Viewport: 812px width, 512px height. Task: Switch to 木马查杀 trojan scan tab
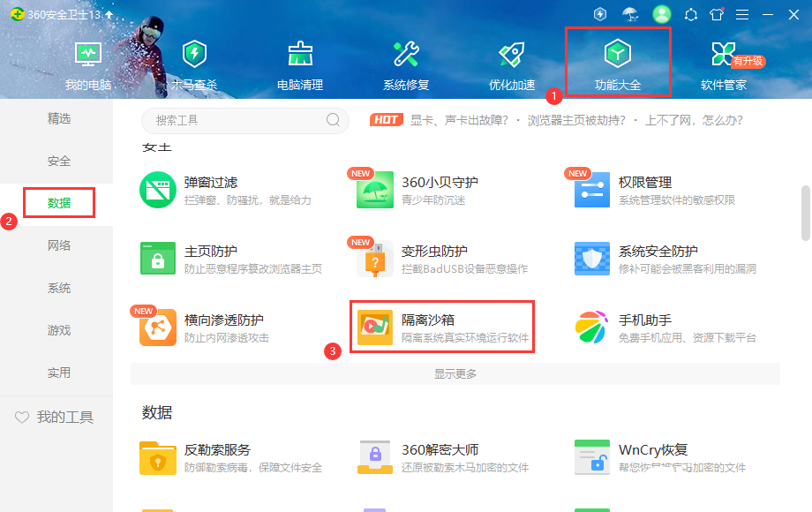point(193,64)
